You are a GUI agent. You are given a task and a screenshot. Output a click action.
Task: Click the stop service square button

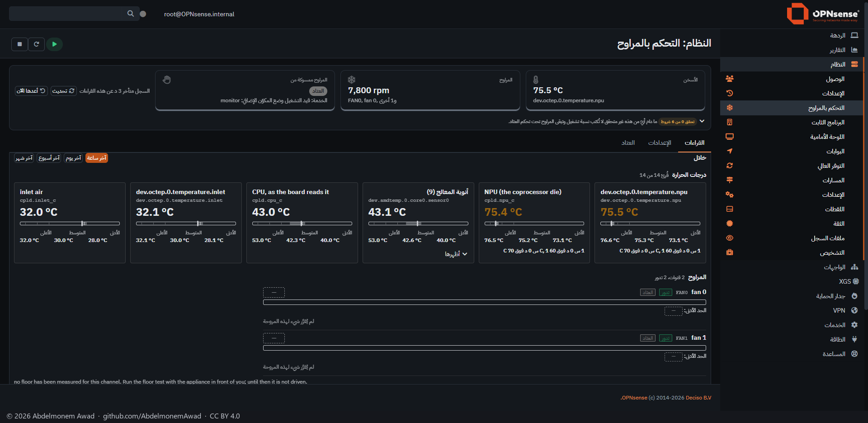point(19,44)
